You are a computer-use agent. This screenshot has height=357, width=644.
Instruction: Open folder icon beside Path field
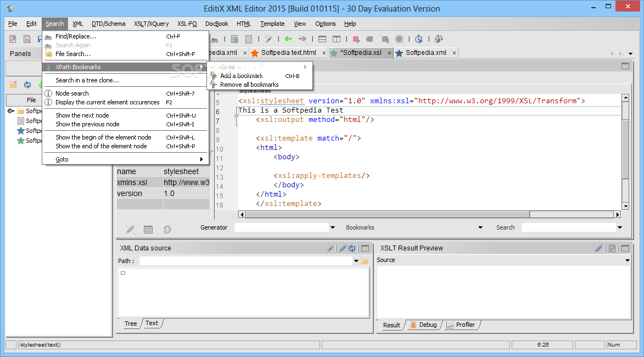[x=365, y=261]
